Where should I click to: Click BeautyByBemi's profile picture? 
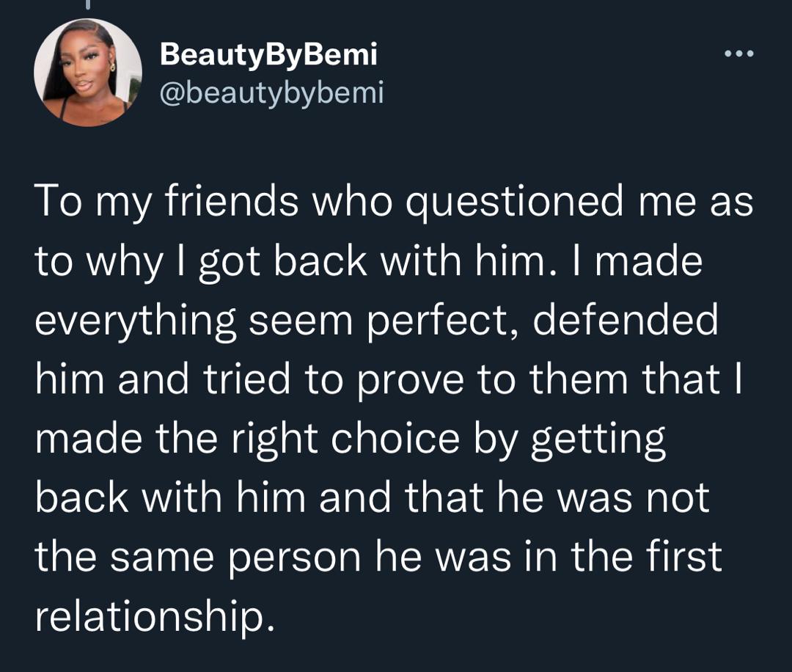pyautogui.click(x=88, y=73)
